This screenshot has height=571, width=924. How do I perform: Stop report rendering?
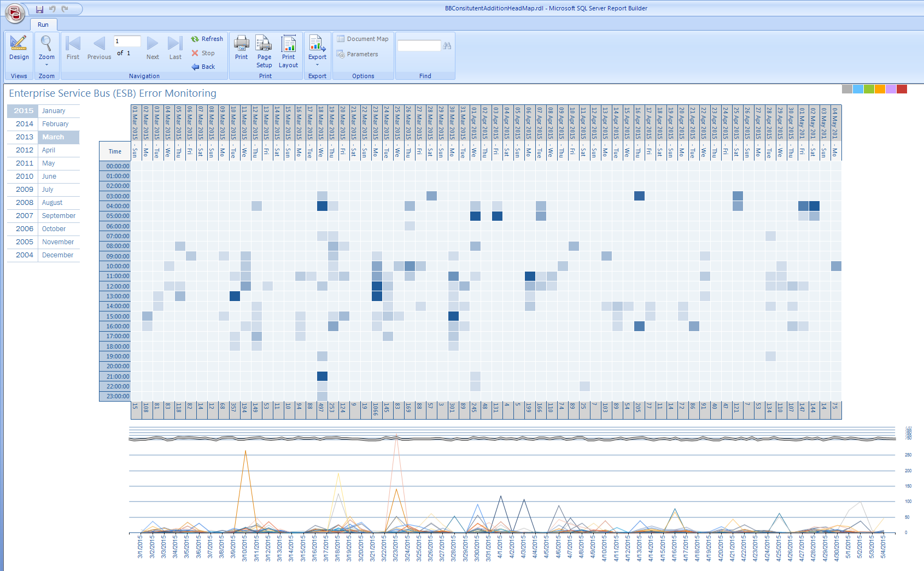point(203,53)
